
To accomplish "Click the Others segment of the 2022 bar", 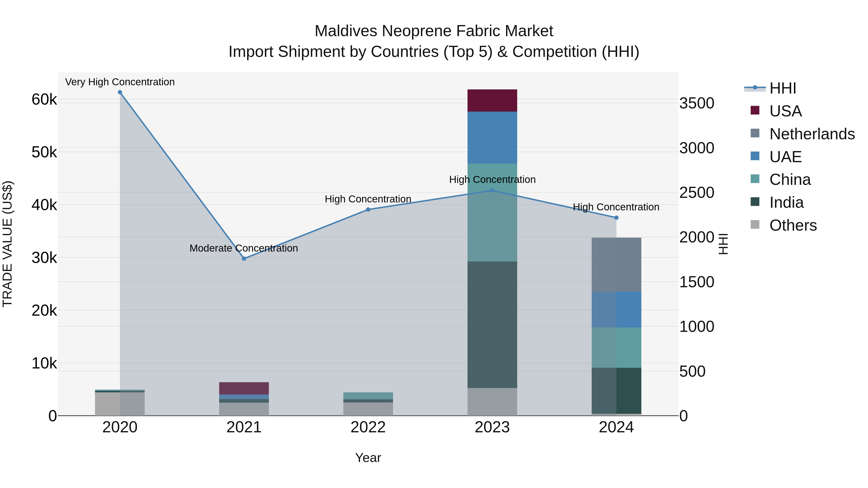I will coord(368,409).
